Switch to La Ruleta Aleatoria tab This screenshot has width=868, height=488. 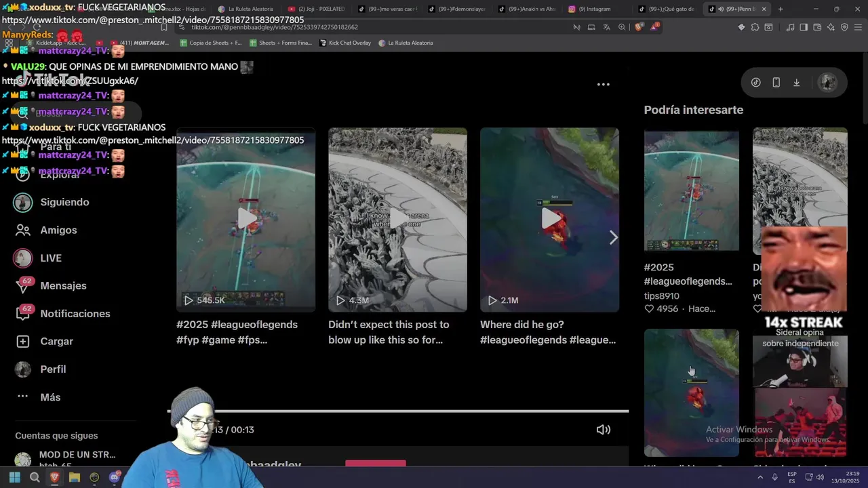pos(245,9)
